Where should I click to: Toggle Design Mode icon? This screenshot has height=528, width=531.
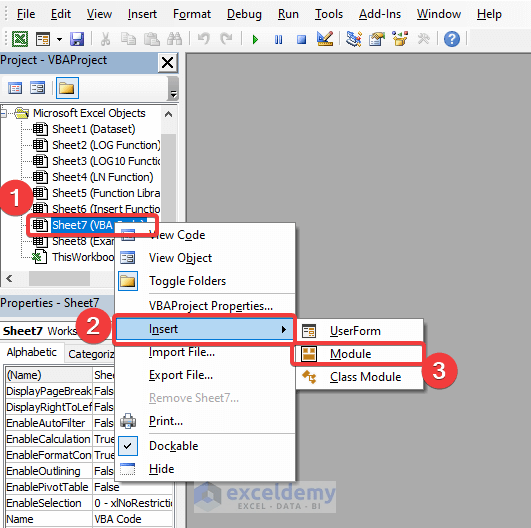point(325,39)
